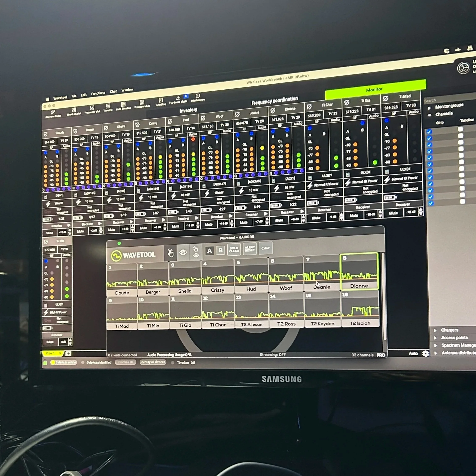Open the Interference toolbar icon
The height and width of the screenshot is (476, 476).
(x=197, y=97)
